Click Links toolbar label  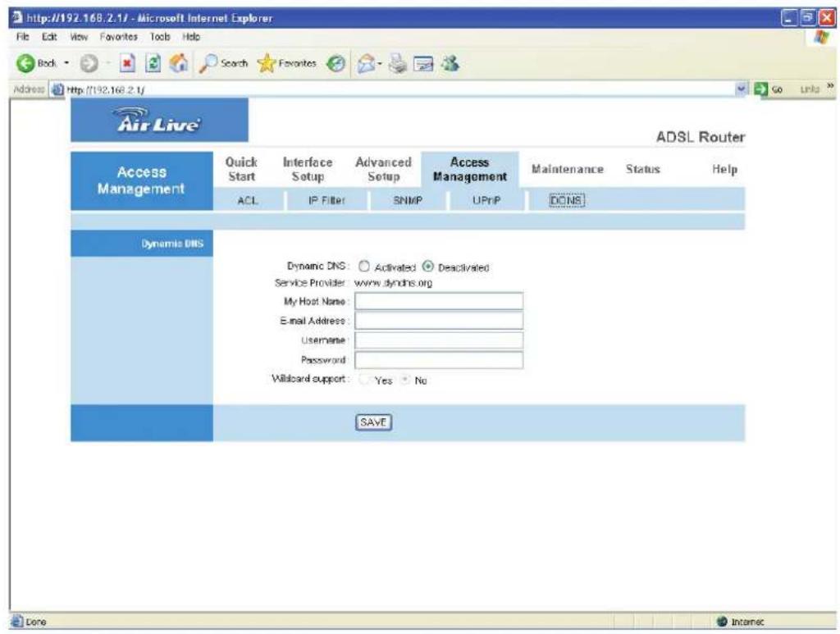pyautogui.click(x=810, y=89)
